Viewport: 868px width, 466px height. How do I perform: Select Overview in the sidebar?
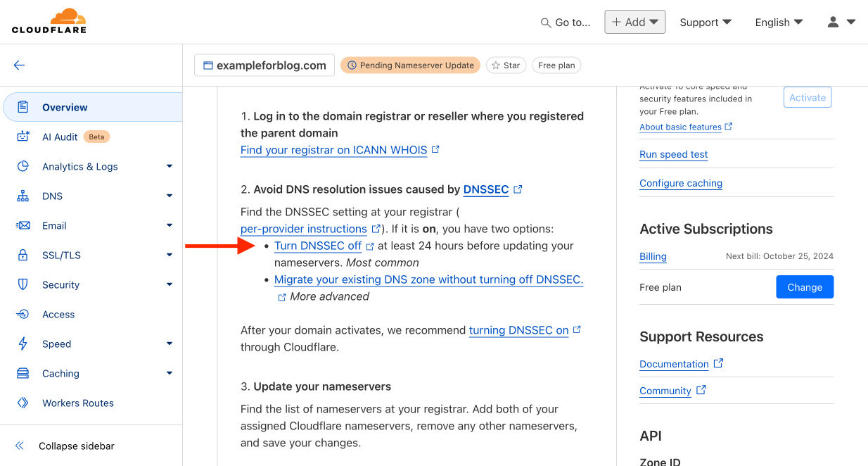coord(65,107)
